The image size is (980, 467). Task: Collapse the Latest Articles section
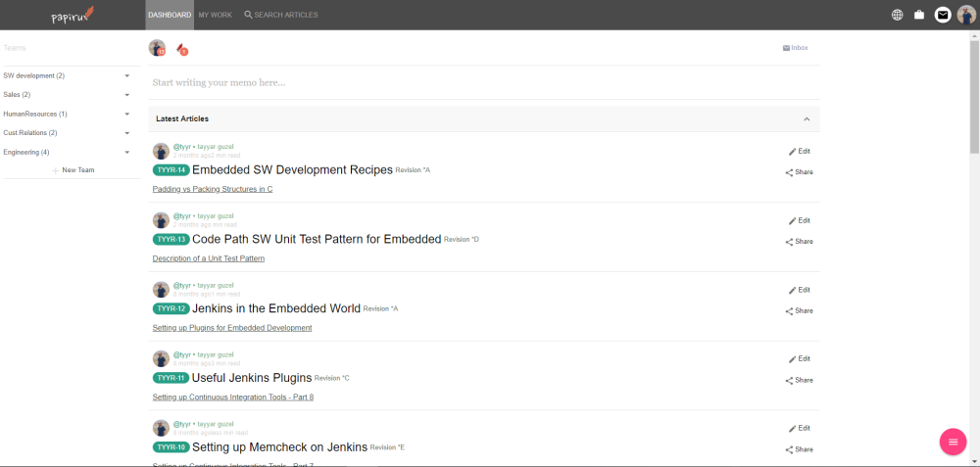point(807,119)
